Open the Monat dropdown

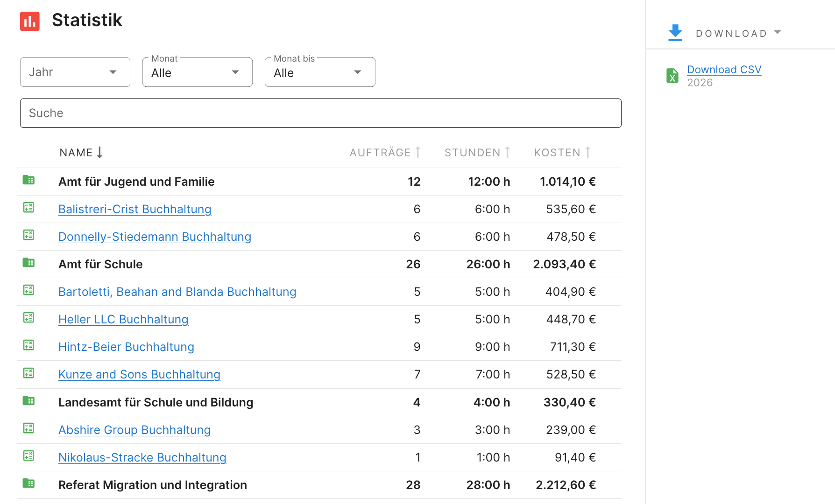click(198, 72)
